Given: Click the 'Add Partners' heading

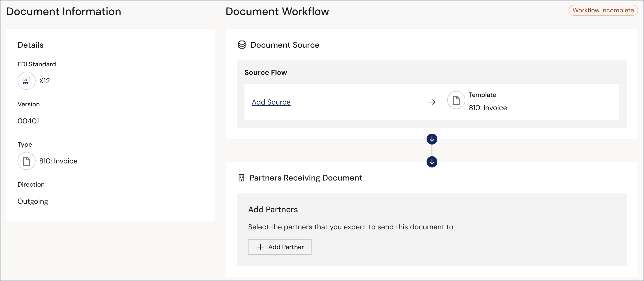Looking at the screenshot, I should pyautogui.click(x=273, y=209).
